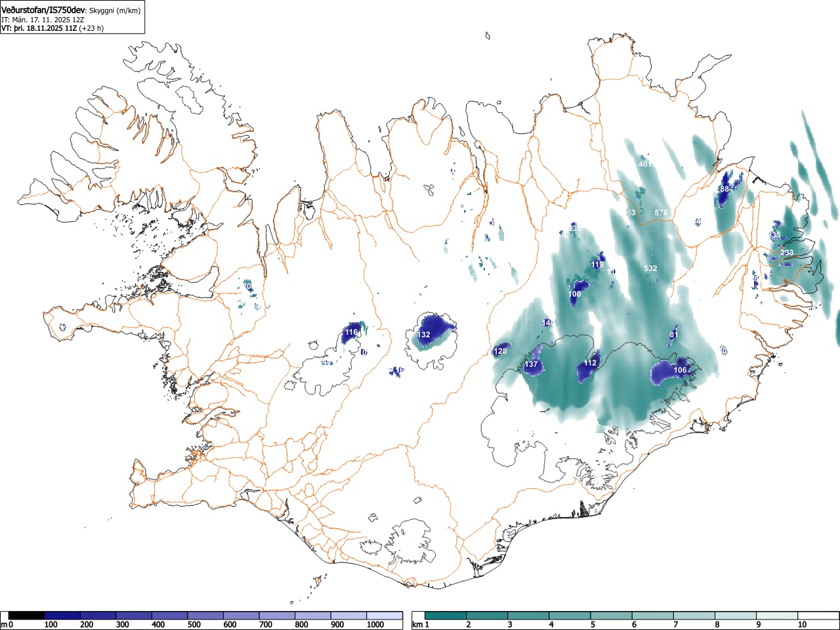
Task: Click the metres legend tick 800
Action: pyautogui.click(x=301, y=625)
